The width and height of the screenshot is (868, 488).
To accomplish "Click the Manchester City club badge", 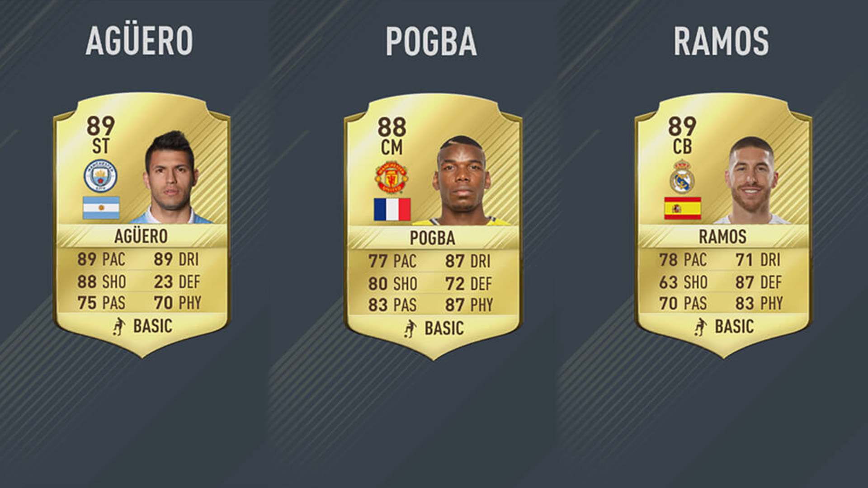I will [100, 176].
